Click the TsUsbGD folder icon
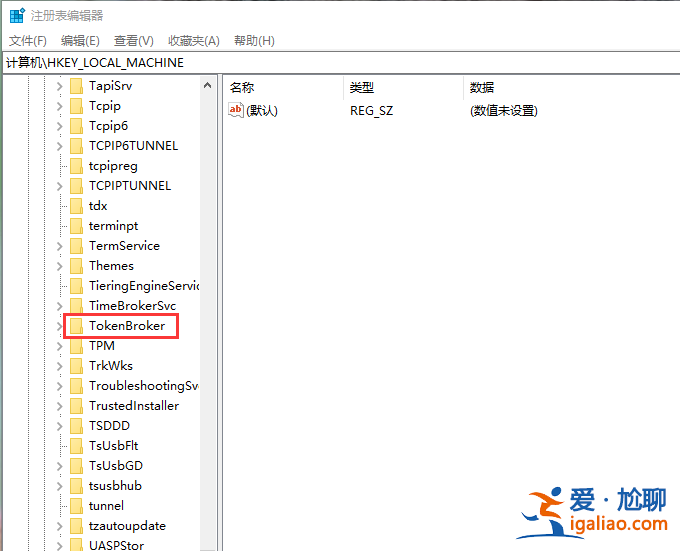This screenshot has height=551, width=680. pyautogui.click(x=76, y=466)
